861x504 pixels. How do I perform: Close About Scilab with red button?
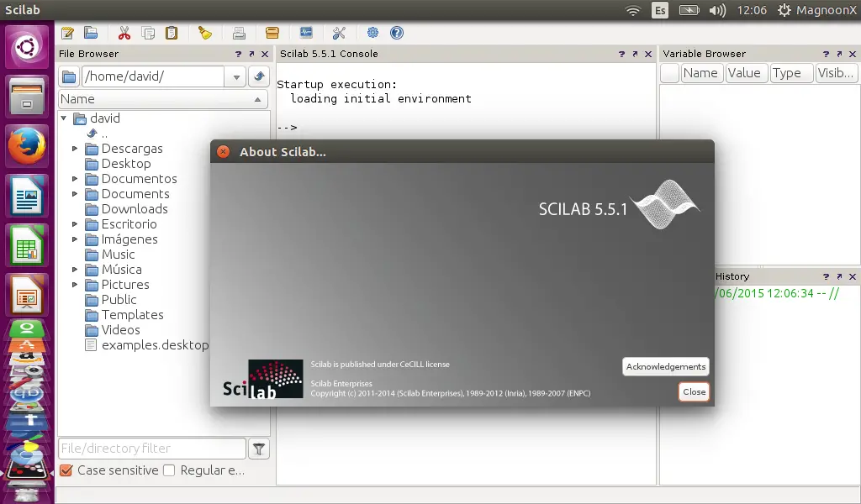click(x=223, y=152)
